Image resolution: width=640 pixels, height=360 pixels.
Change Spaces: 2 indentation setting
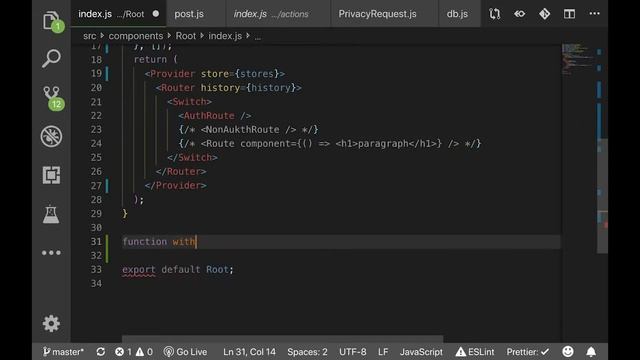[x=307, y=352]
